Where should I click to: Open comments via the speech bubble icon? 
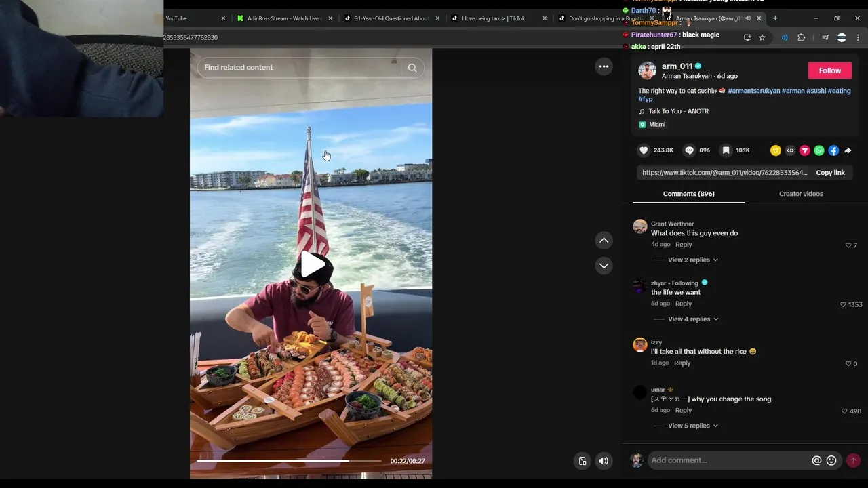[x=689, y=150]
